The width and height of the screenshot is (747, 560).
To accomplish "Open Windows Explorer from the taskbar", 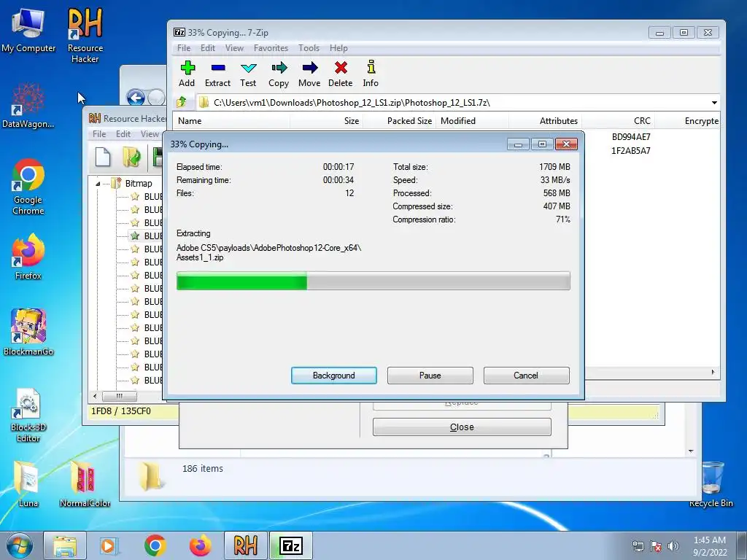I will [x=65, y=546].
